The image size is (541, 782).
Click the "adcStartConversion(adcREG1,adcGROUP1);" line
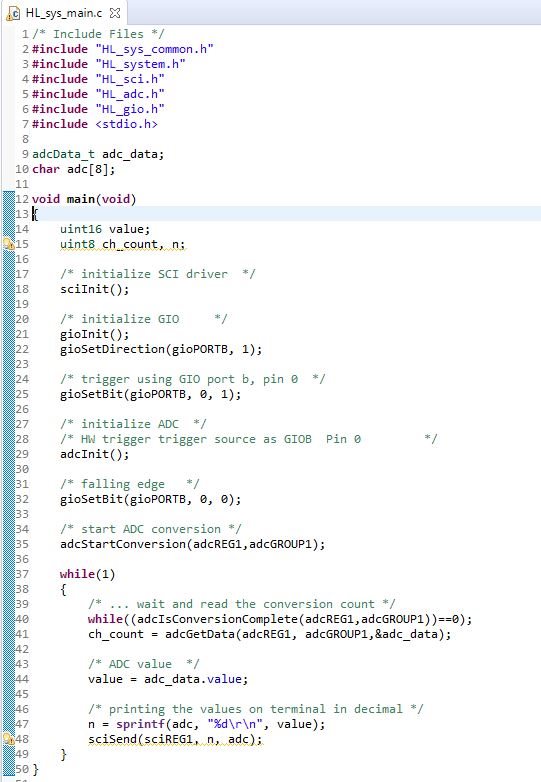click(192, 544)
